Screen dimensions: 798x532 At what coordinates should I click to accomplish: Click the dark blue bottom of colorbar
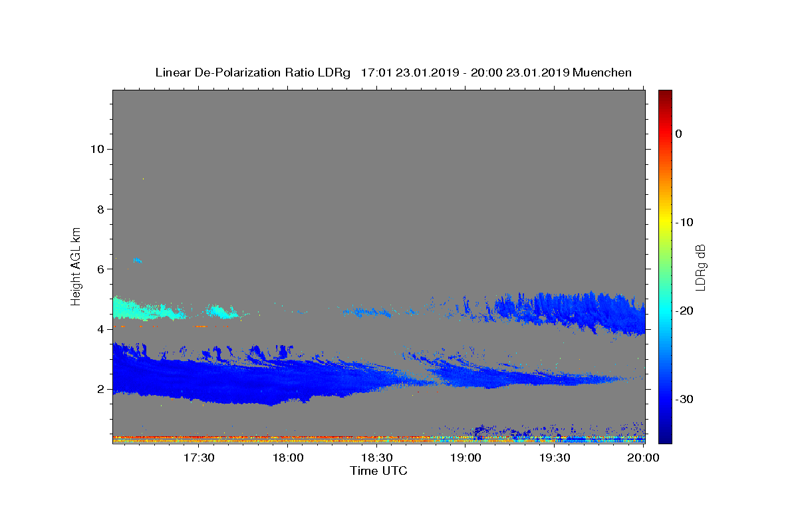pos(665,438)
